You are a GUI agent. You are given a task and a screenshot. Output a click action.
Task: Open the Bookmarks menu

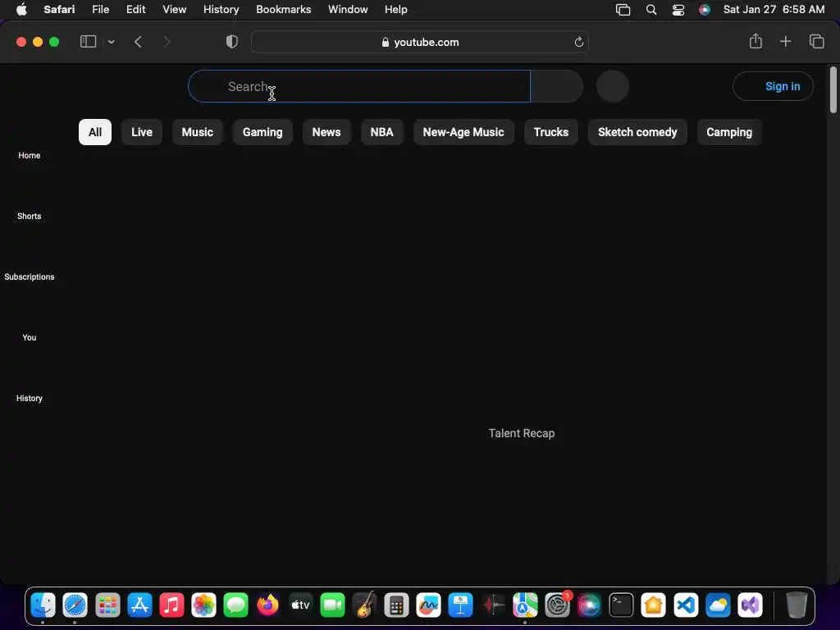click(x=283, y=10)
